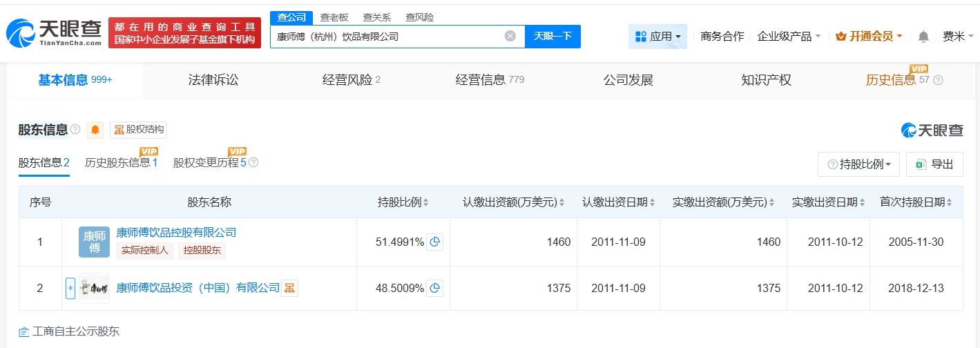This screenshot has width=980, height=348.
Task: Open the notification bell in header
Action: point(923,37)
